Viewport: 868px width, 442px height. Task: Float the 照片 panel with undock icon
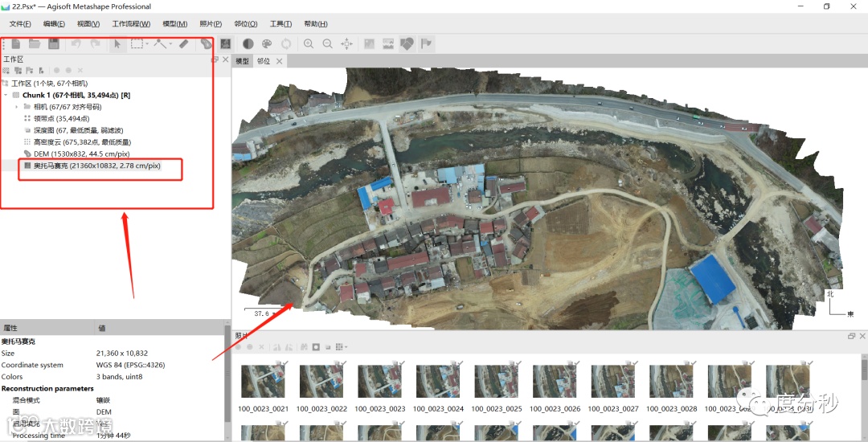[851, 336]
